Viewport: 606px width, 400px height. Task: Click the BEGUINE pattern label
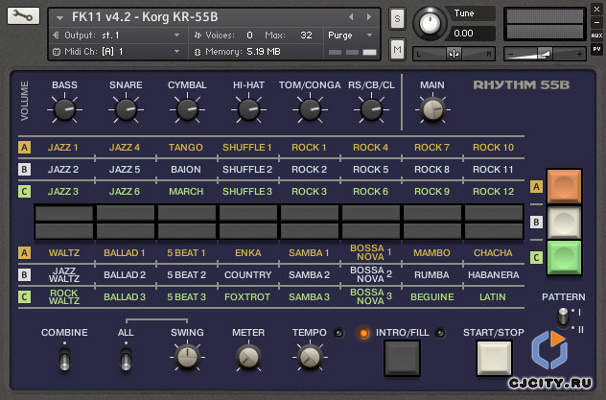coord(432,297)
